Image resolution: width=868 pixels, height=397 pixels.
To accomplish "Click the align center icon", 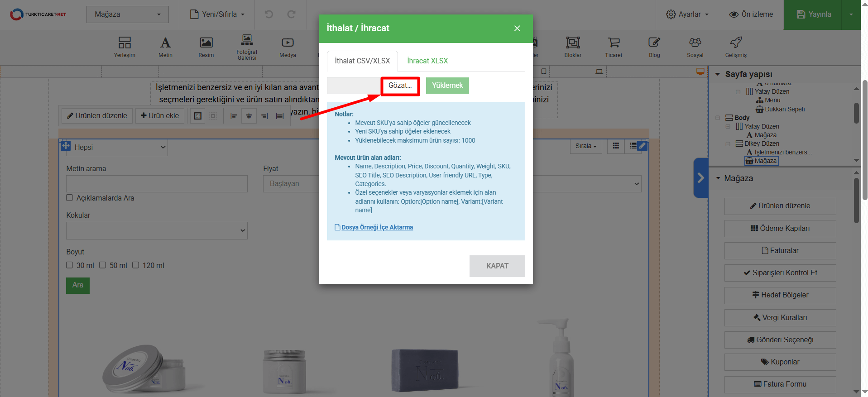I will coord(249,116).
